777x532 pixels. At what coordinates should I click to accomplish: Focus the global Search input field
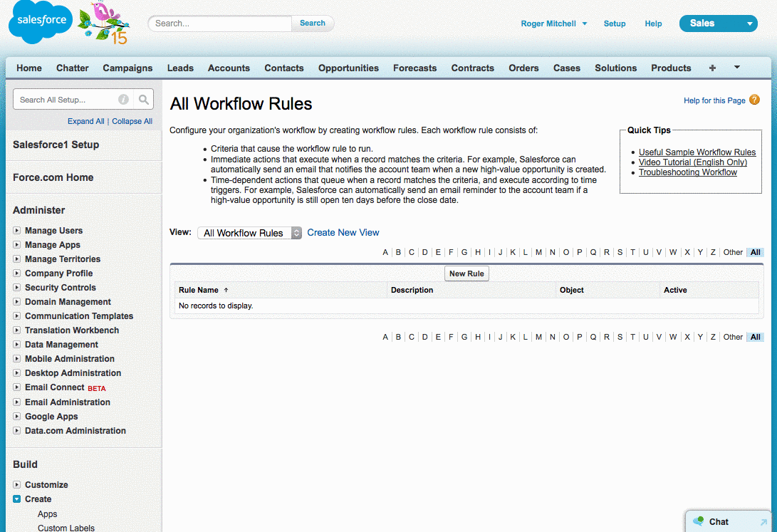pos(221,24)
